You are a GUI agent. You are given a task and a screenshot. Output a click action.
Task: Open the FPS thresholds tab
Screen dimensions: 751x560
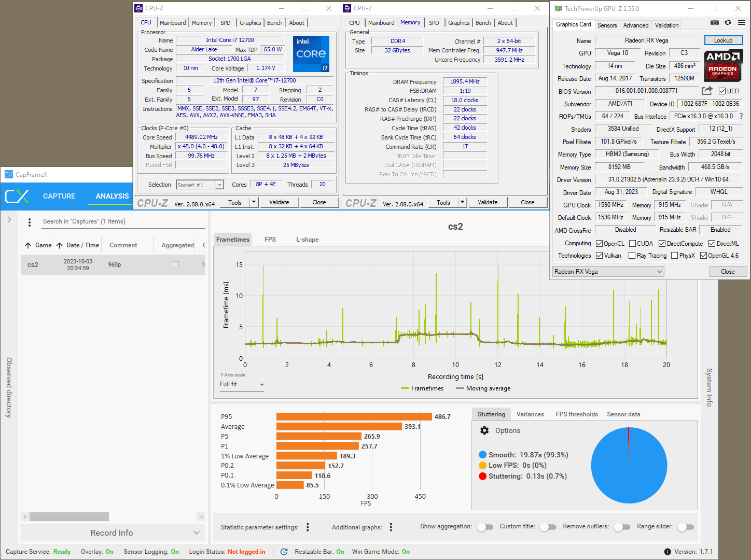point(577,414)
